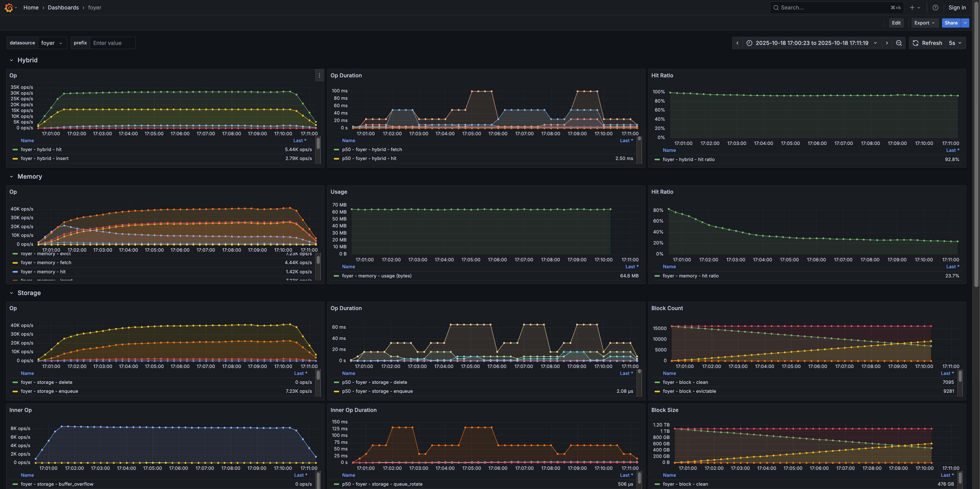Click the Sign in link
This screenshot has height=489, width=980.
pyautogui.click(x=957, y=8)
